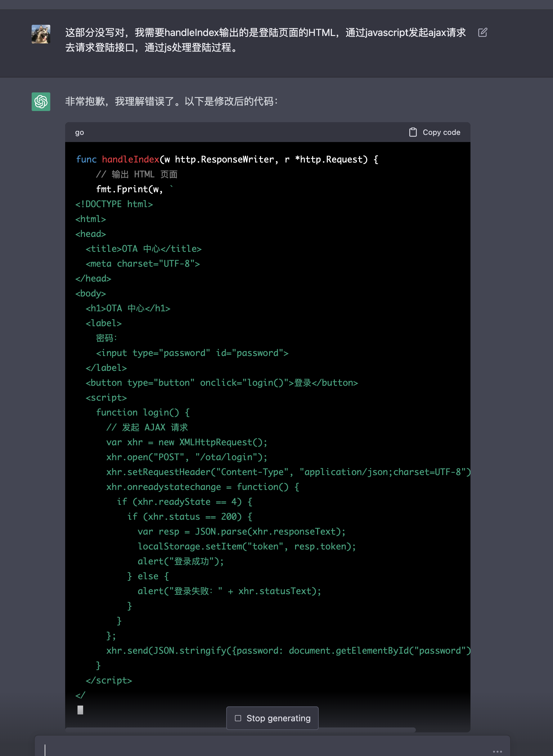Viewport: 553px width, 756px height.
Task: Click the three-dots icon in input box
Action: 497,751
